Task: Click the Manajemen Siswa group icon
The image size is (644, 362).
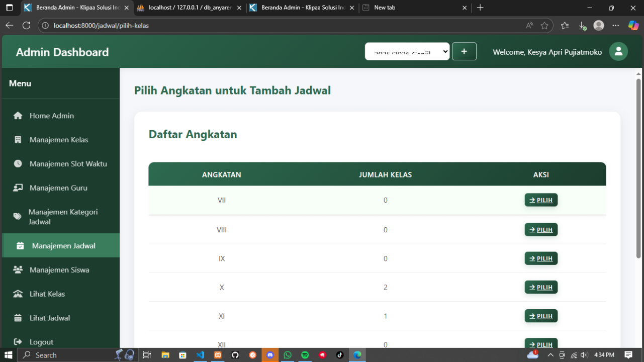Action: 18,270
